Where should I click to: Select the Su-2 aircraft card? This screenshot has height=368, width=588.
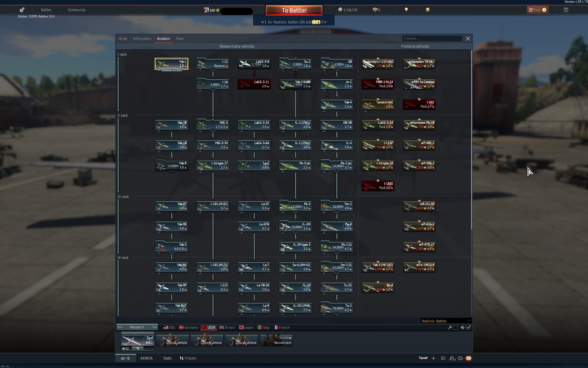[x=295, y=64]
